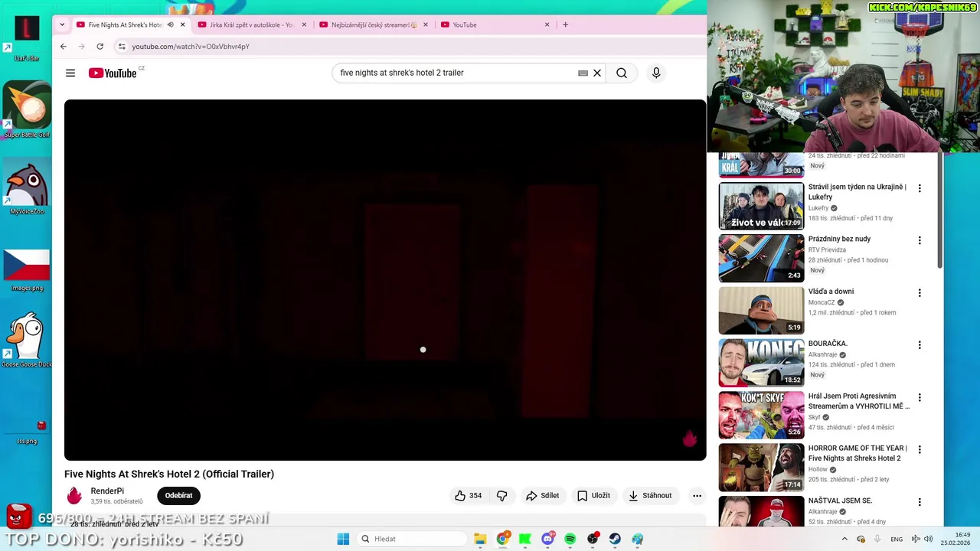Focus the address bar URL

coord(190,46)
